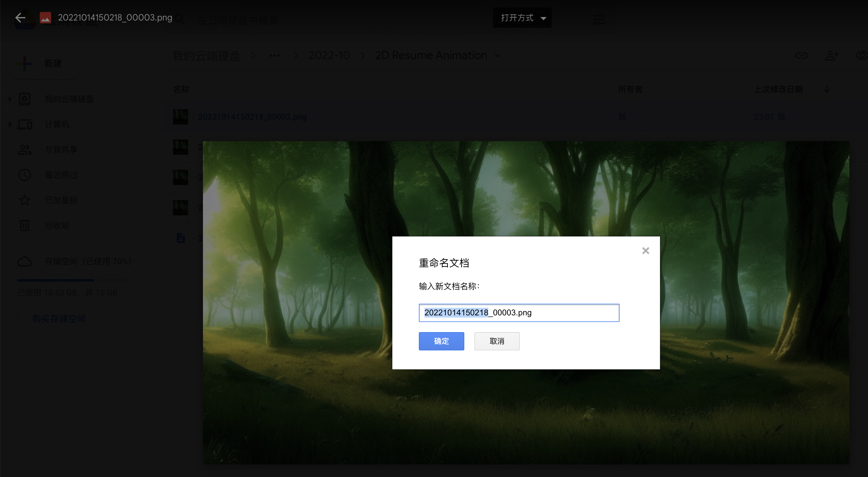The image size is (868, 477).
Task: Click the get link icon
Action: point(802,56)
